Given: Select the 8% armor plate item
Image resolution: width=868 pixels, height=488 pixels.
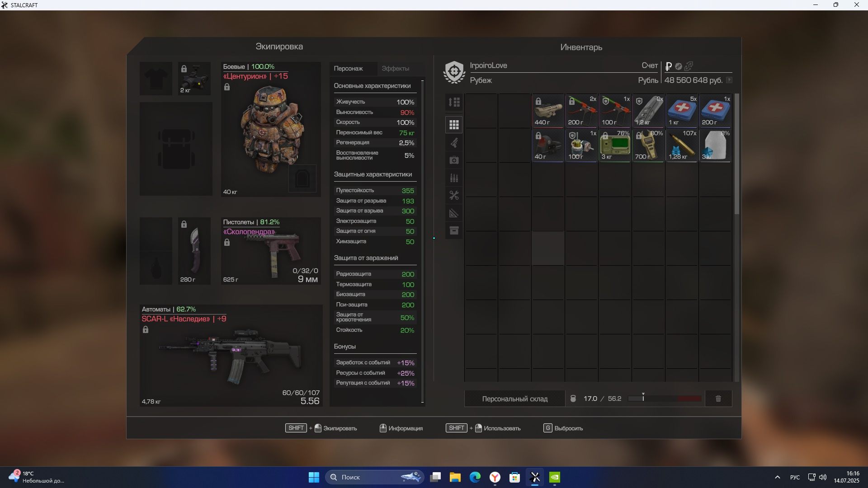Looking at the screenshot, I should (x=715, y=145).
